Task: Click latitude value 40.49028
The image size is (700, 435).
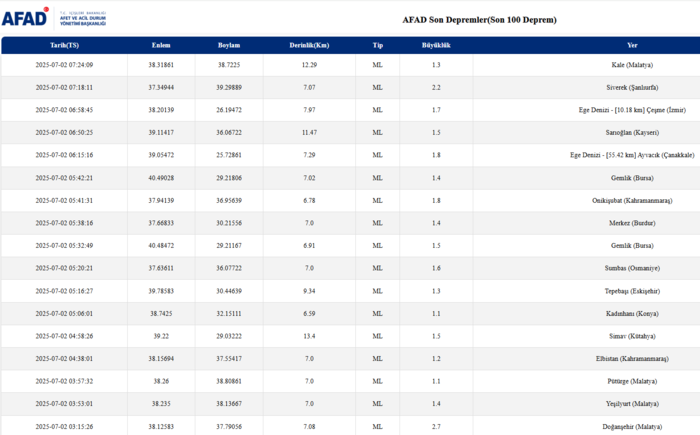Action: (x=161, y=178)
